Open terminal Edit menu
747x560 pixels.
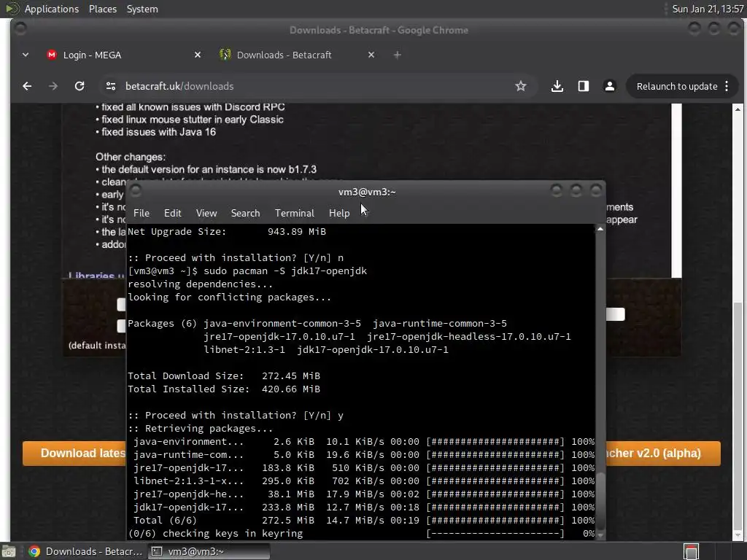[172, 213]
